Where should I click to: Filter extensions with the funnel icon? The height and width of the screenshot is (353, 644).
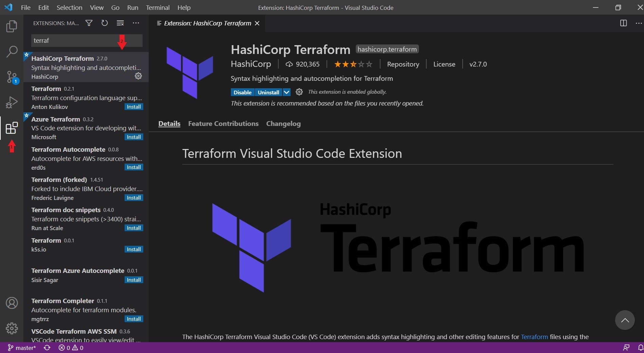pyautogui.click(x=89, y=23)
